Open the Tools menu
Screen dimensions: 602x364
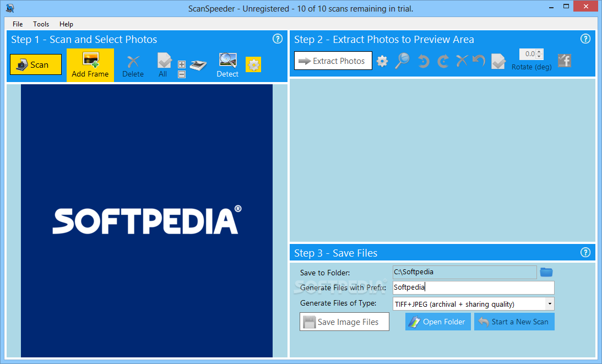tap(41, 24)
